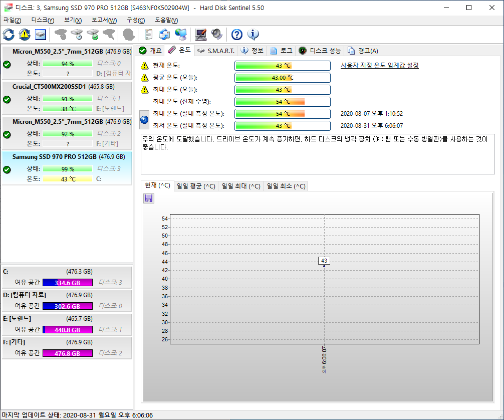Click the 92 % health bar

[x=68, y=134]
